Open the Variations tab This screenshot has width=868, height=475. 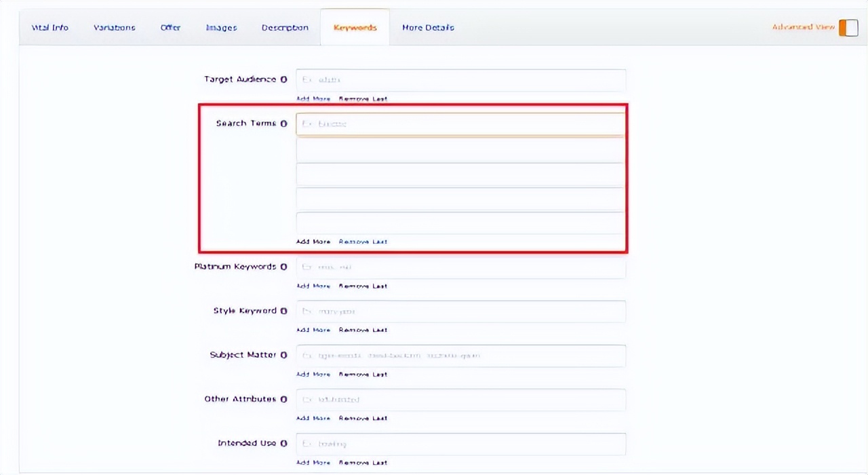click(x=114, y=28)
